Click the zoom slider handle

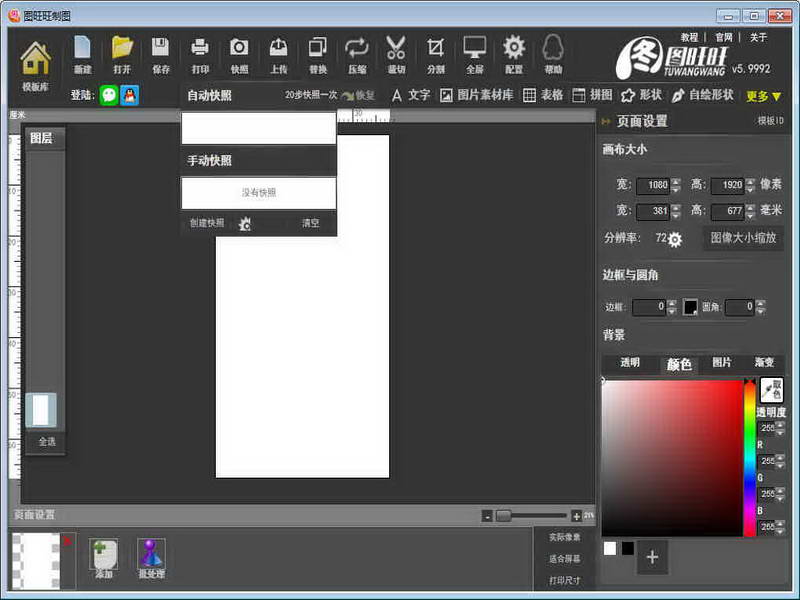[503, 516]
